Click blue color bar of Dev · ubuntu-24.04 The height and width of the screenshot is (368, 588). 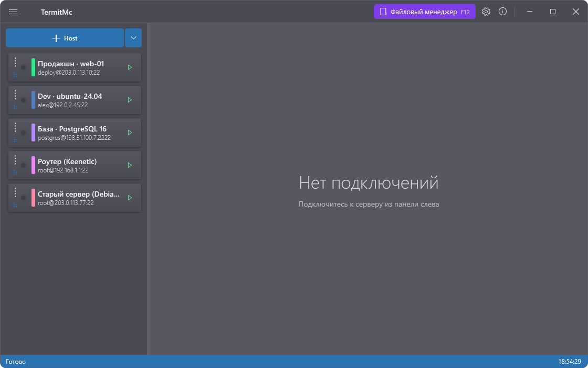34,100
